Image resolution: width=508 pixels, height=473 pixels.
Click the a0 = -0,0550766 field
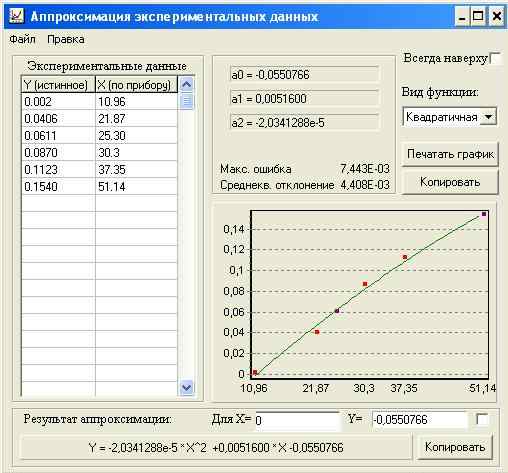pyautogui.click(x=304, y=75)
